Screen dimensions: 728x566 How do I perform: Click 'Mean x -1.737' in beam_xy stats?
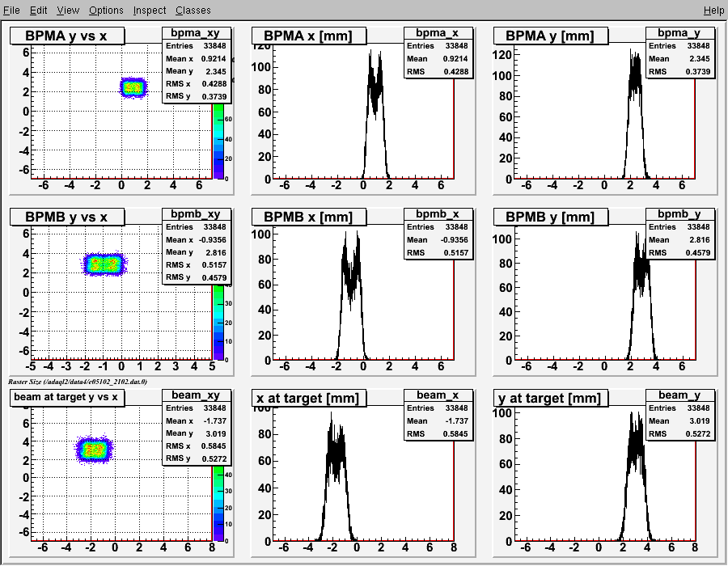click(x=196, y=420)
